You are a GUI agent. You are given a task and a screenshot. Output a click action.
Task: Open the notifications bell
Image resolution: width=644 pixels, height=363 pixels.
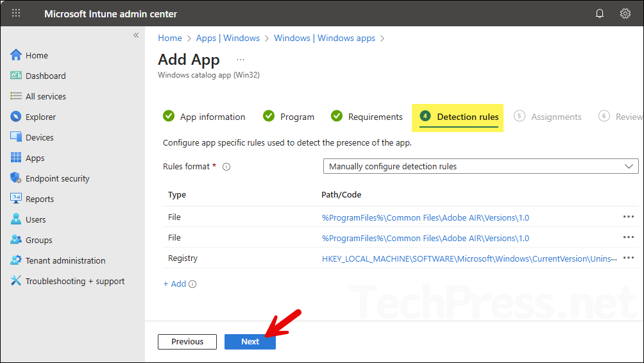tap(600, 13)
